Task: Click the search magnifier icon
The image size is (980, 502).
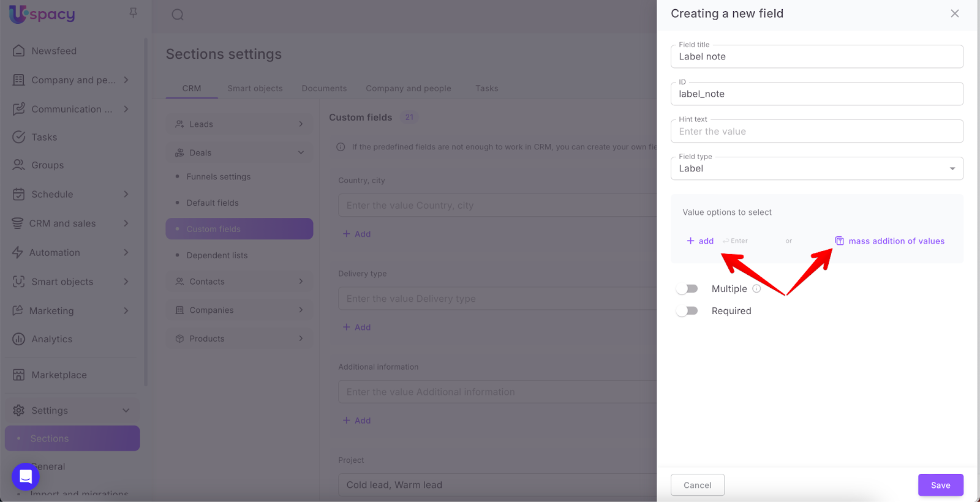Action: 178,15
